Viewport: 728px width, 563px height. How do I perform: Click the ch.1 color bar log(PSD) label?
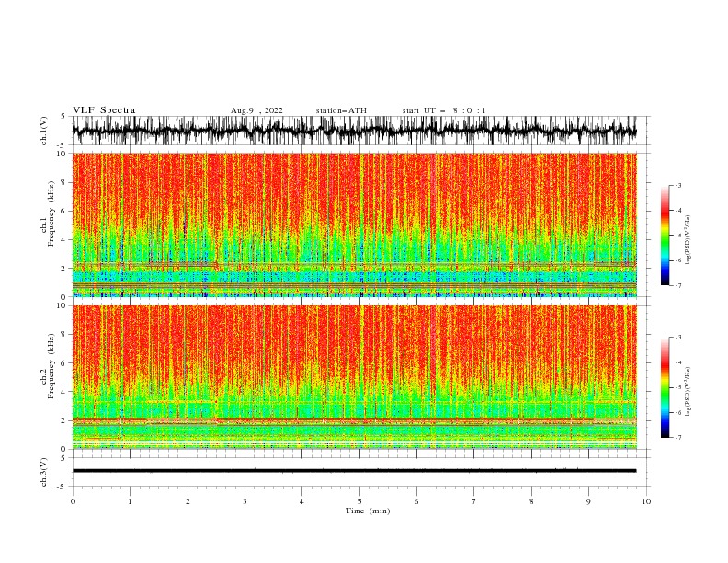[688, 240]
